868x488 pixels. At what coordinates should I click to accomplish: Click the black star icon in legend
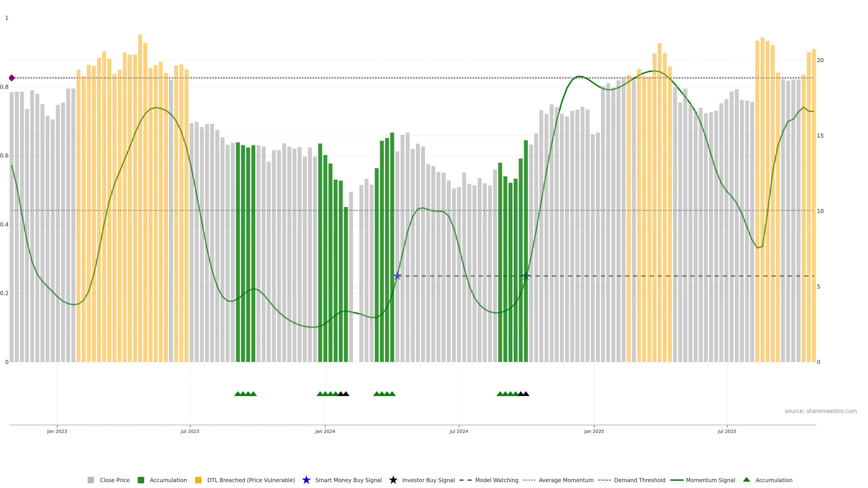pyautogui.click(x=393, y=480)
